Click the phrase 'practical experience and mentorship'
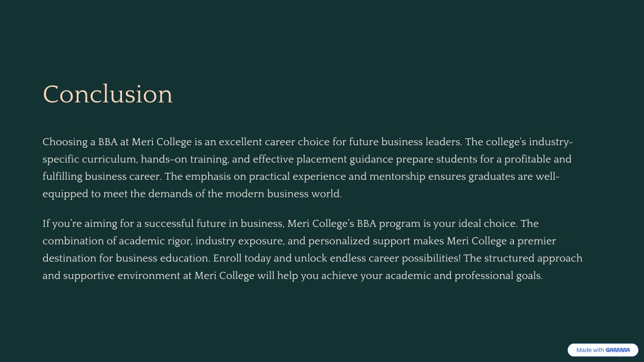Viewport: 644px width, 362px height. point(337,177)
